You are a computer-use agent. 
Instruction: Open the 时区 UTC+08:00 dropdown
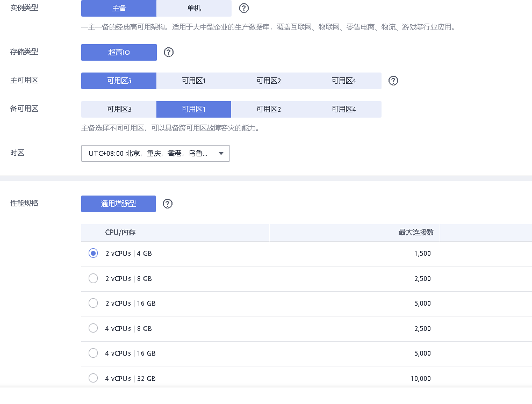(155, 153)
